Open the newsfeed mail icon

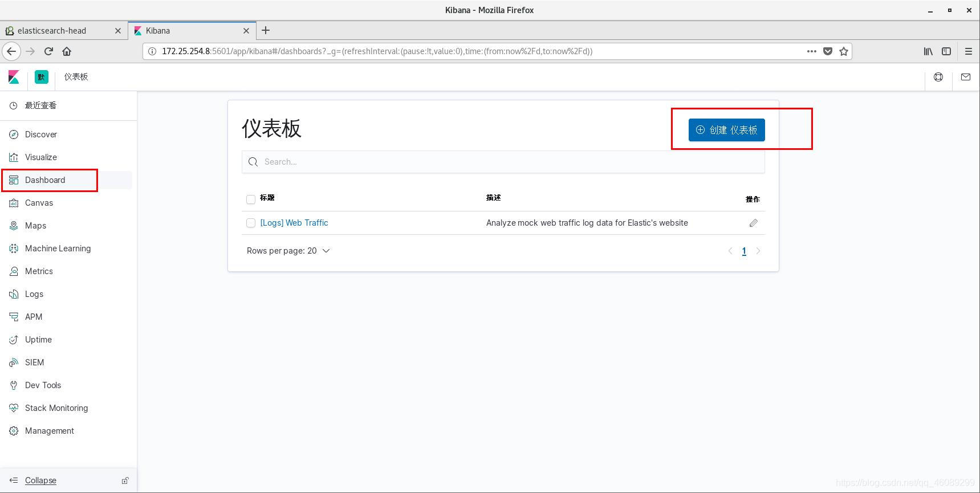click(x=966, y=77)
